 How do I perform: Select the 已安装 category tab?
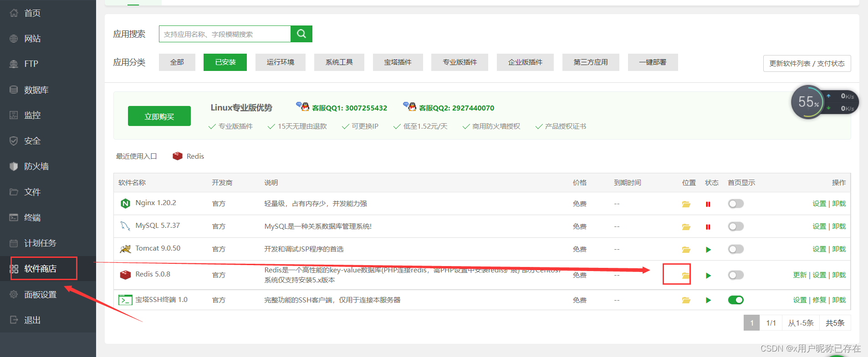pyautogui.click(x=225, y=62)
